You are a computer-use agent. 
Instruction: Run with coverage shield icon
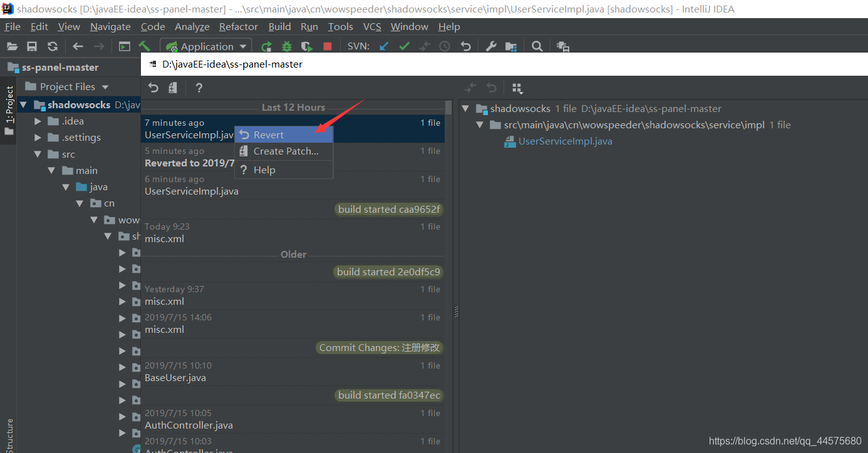[x=307, y=46]
